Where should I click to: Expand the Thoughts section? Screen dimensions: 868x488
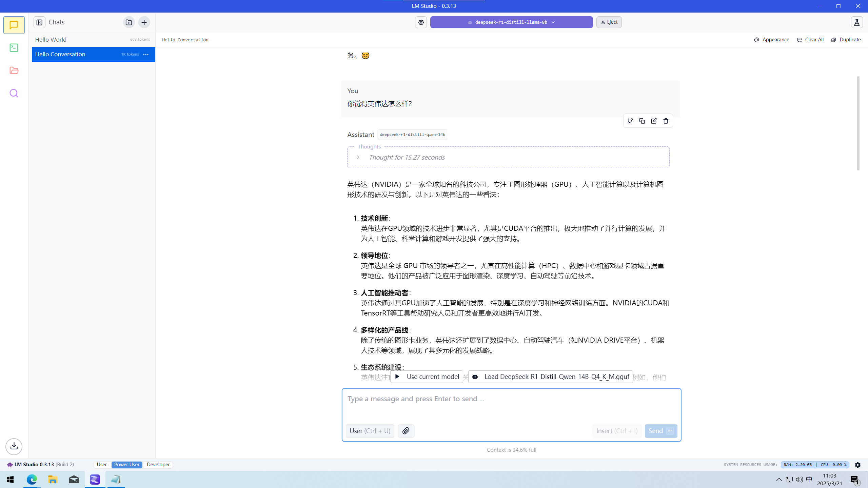tap(358, 157)
